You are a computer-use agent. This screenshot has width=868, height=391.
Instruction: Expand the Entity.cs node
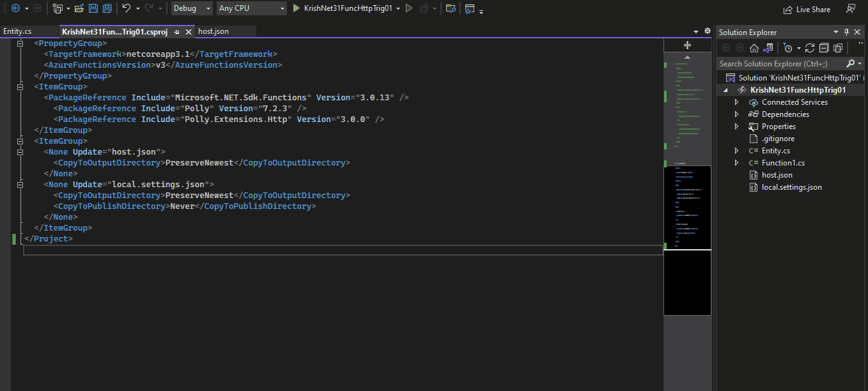click(736, 151)
